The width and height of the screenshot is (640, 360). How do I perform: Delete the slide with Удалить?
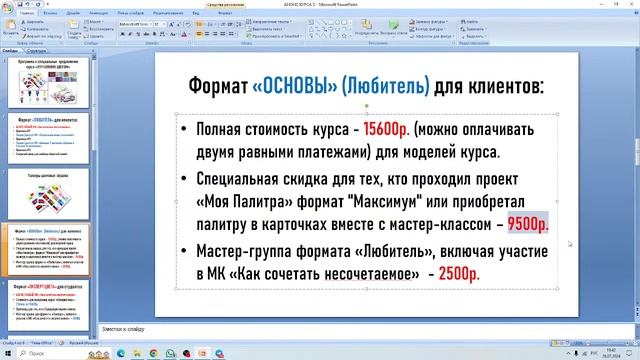(x=94, y=36)
